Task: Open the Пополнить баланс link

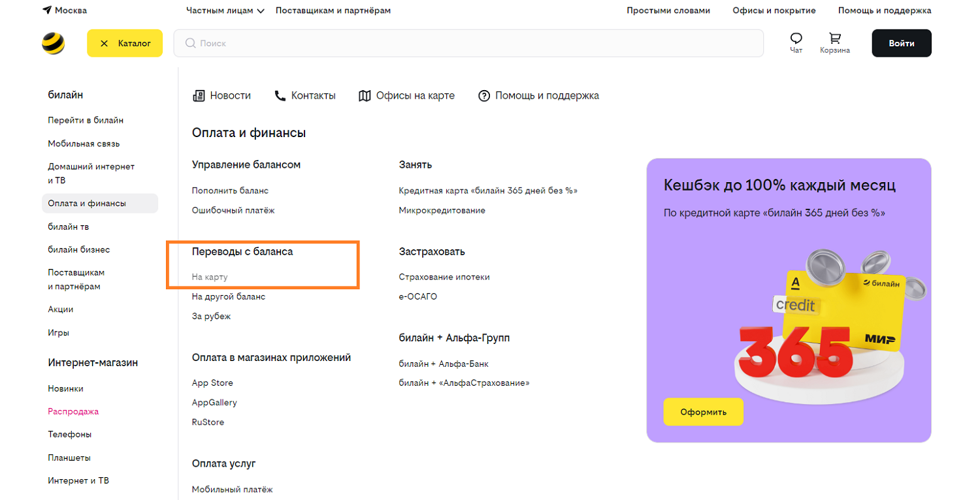Action: (x=230, y=191)
